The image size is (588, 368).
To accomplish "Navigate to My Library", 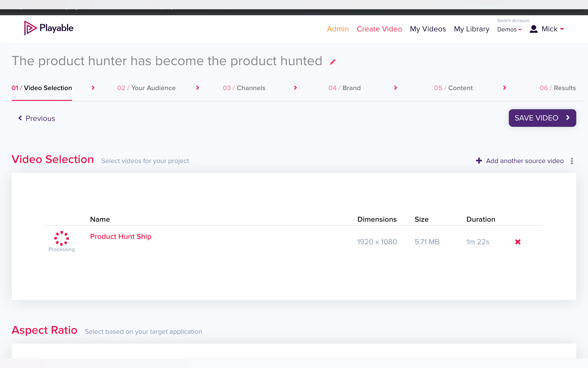I will [x=471, y=29].
